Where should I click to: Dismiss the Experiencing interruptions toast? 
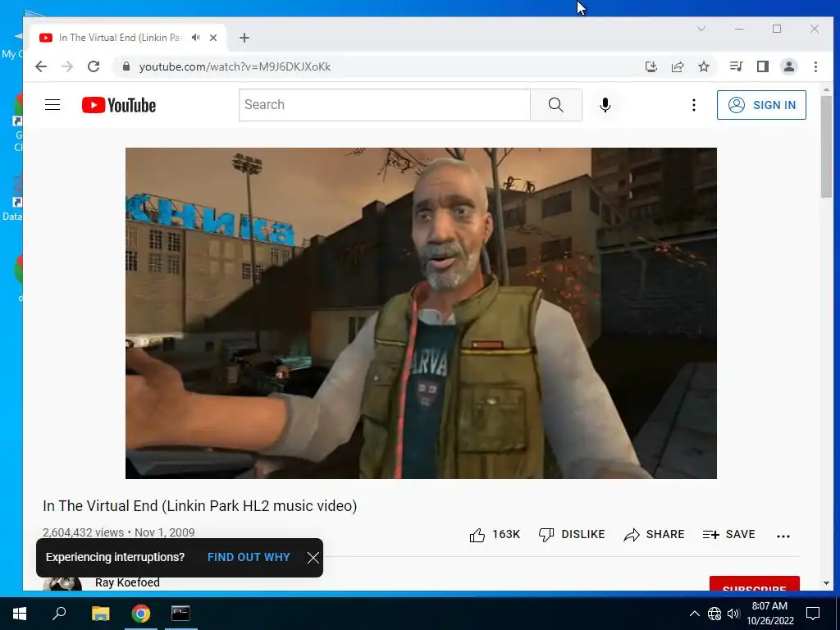tap(313, 558)
